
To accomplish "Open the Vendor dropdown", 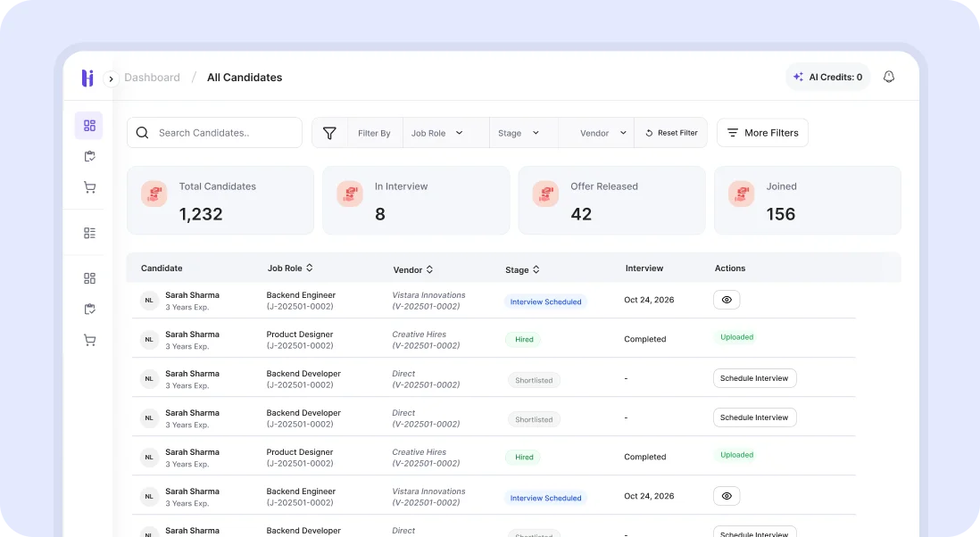I will click(596, 132).
